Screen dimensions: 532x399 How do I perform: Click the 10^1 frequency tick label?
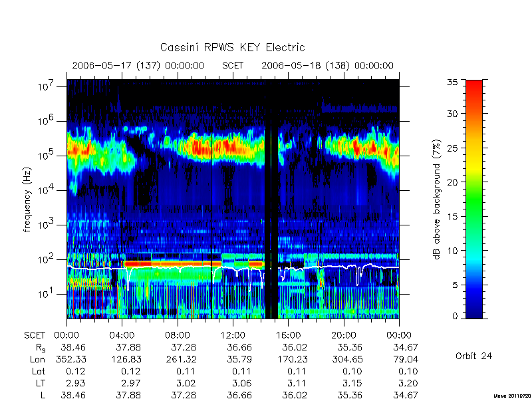click(x=47, y=294)
